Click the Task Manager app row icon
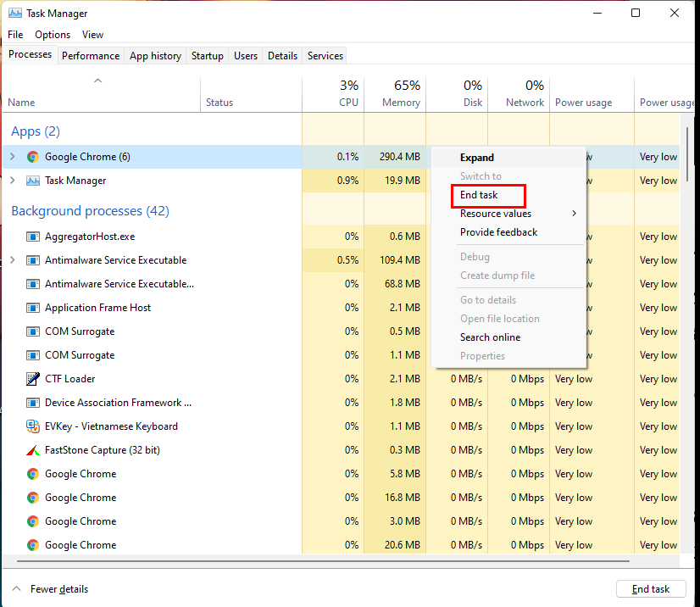 32,181
